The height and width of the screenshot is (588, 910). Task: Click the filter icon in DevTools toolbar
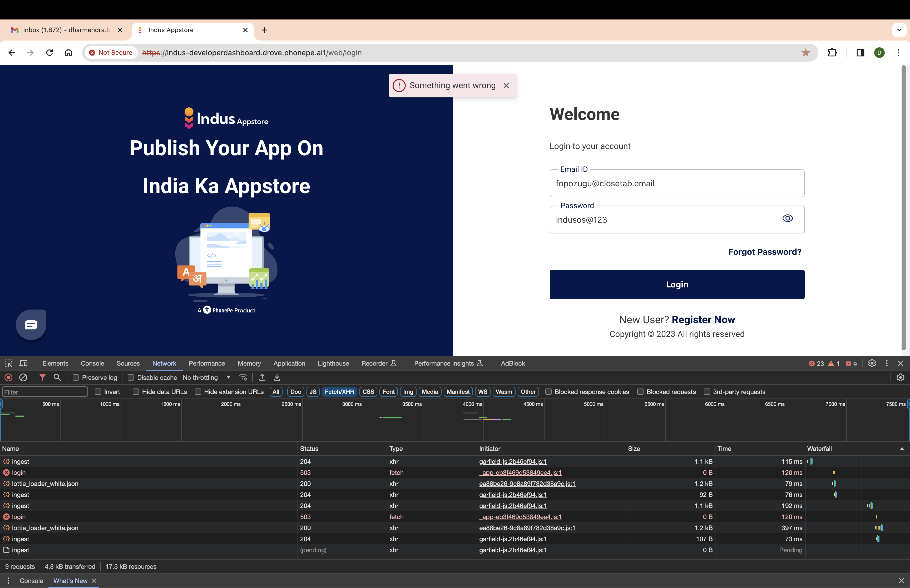42,377
